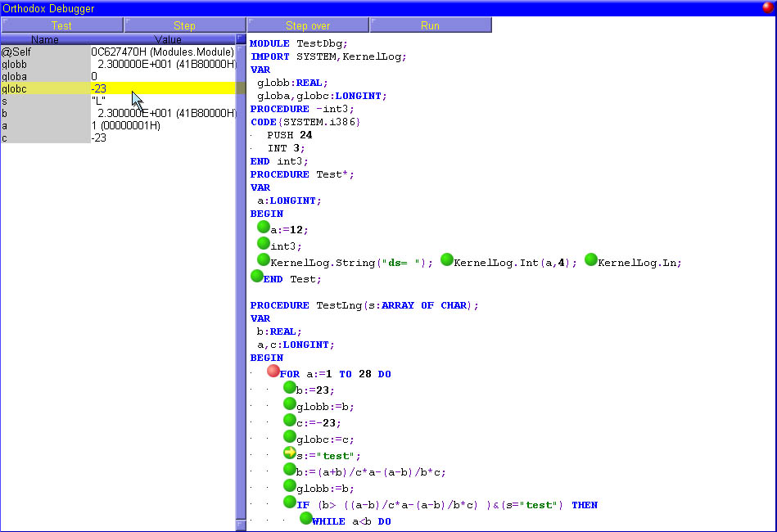
Task: Toggle the red breakpoint on the FOR line
Action: 273,372
